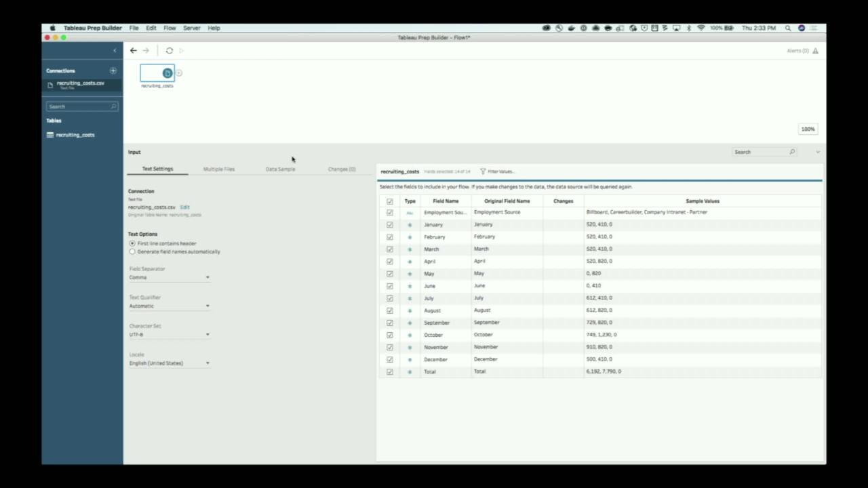This screenshot has height=488, width=868.
Task: Uncheck the December field checkbox
Action: coord(390,359)
